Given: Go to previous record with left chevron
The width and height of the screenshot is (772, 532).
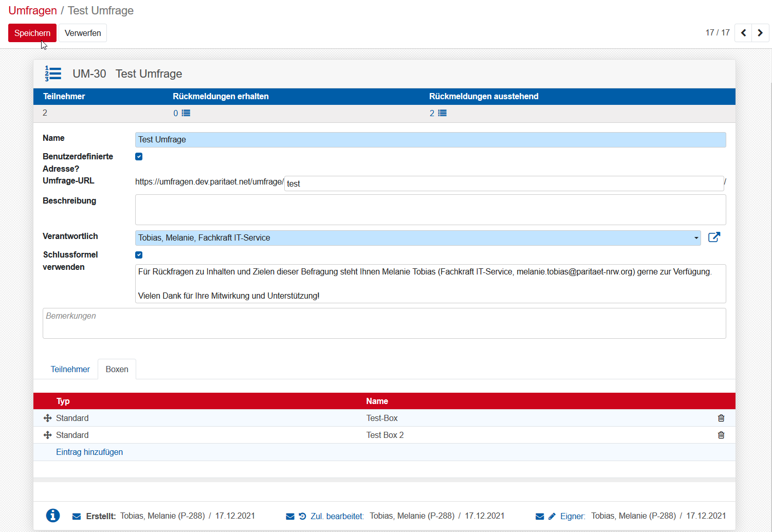Looking at the screenshot, I should pos(743,33).
